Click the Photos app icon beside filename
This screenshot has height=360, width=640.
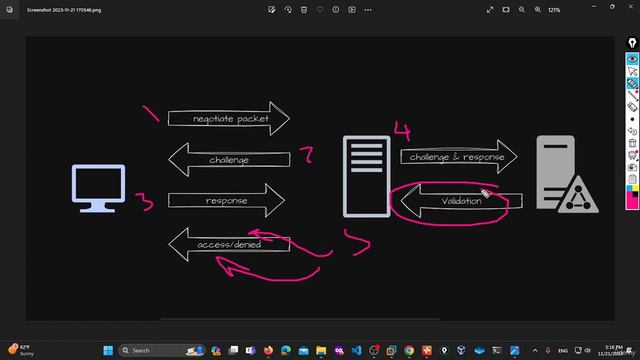pyautogui.click(x=9, y=10)
